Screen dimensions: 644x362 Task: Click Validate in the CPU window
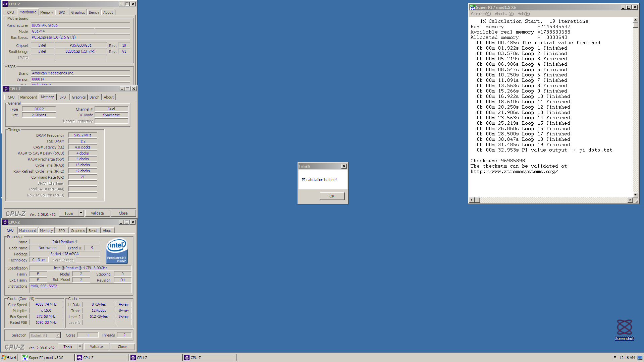pos(96,347)
